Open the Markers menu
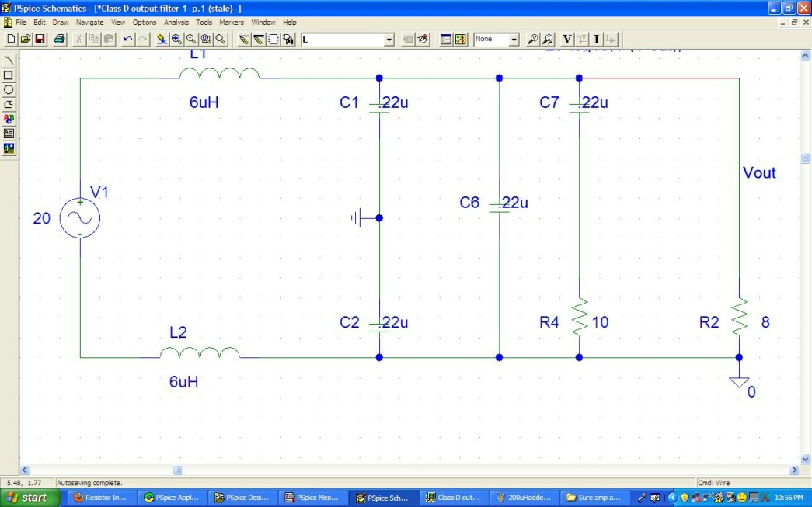Image resolution: width=812 pixels, height=507 pixels. [x=232, y=23]
